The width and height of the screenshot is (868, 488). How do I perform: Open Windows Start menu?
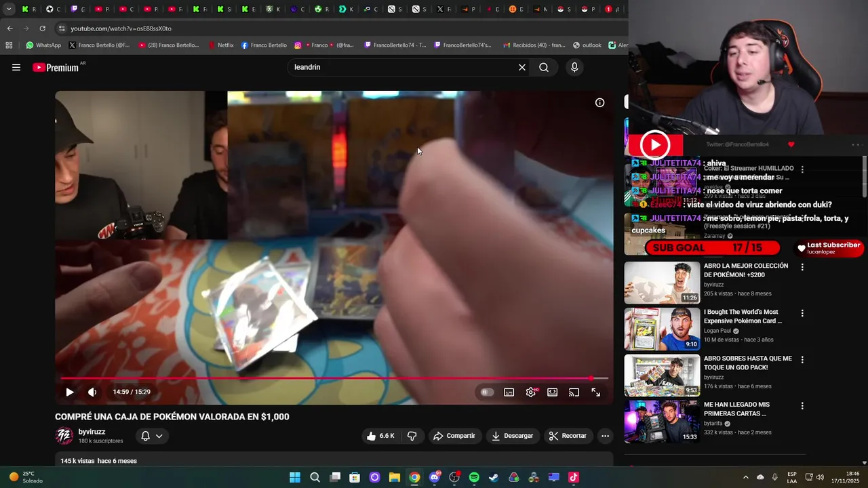pos(295,477)
